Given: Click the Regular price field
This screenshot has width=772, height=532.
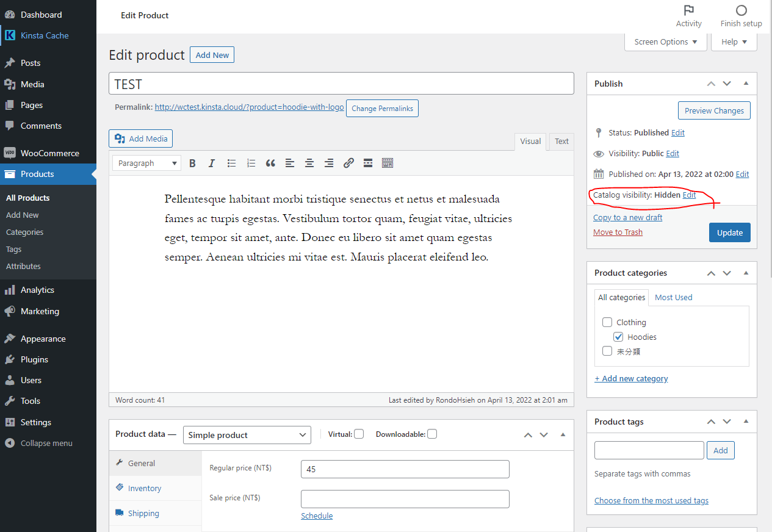Looking at the screenshot, I should click(x=405, y=469).
